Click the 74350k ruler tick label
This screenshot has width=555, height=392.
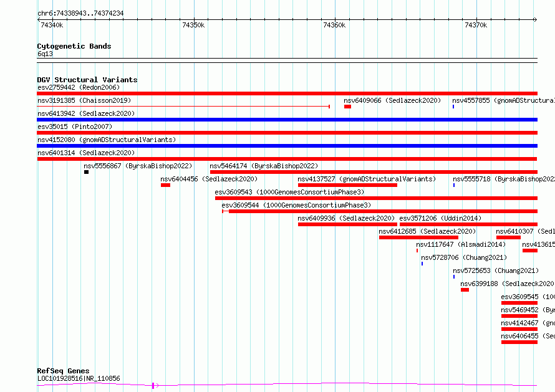[193, 25]
